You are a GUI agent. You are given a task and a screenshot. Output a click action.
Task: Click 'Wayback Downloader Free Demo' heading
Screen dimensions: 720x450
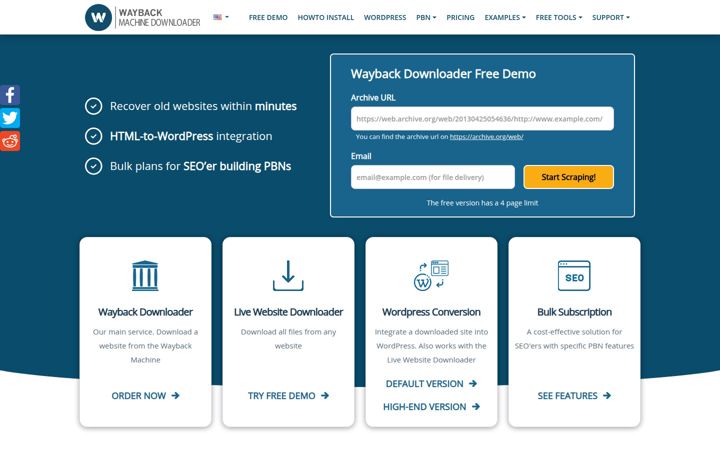(443, 74)
